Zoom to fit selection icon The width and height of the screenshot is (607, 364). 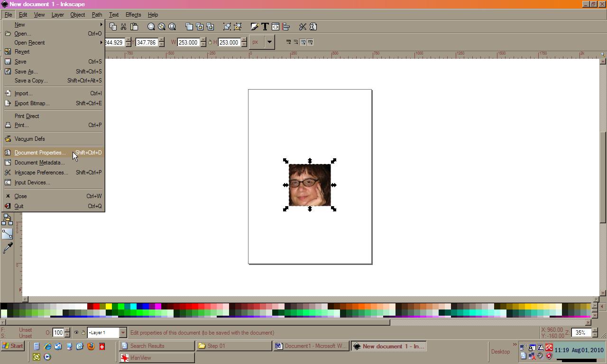(151, 27)
